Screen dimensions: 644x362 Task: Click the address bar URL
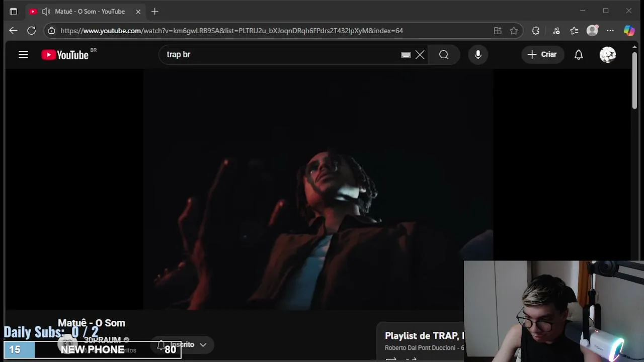pos(231,31)
